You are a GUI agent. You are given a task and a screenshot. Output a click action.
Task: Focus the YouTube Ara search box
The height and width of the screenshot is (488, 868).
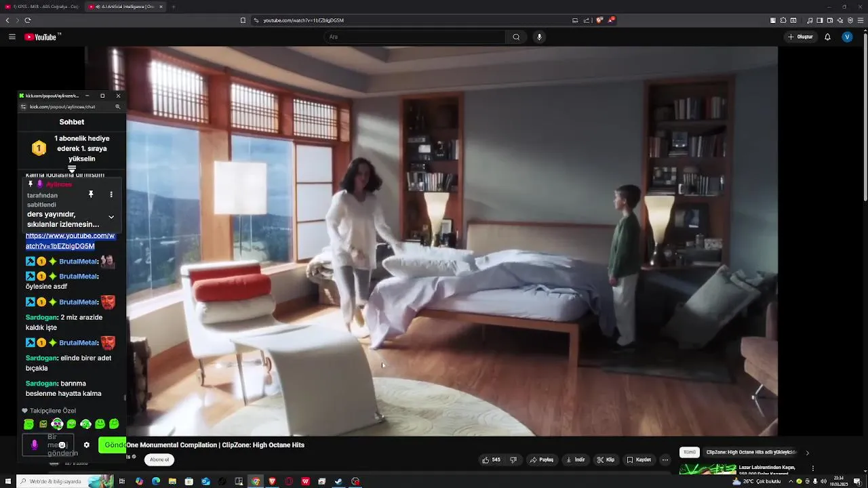coord(415,37)
